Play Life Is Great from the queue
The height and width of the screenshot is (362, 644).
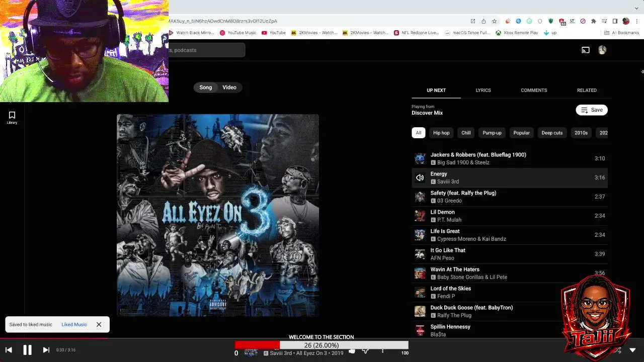point(510,235)
